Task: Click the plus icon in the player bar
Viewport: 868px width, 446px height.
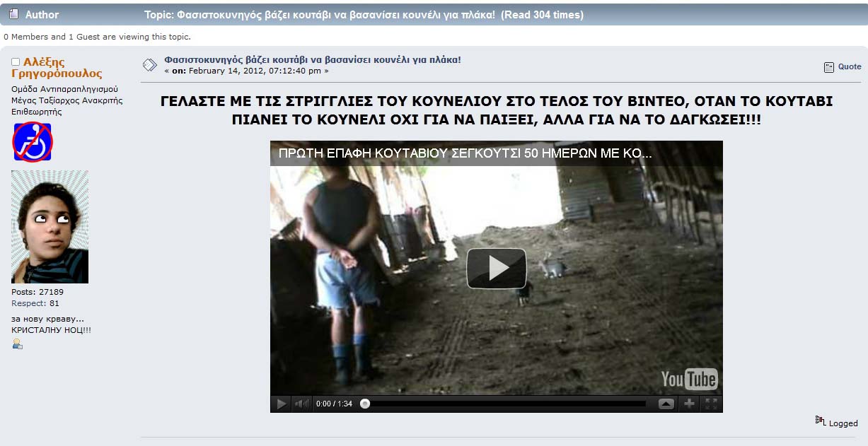Action: [689, 404]
